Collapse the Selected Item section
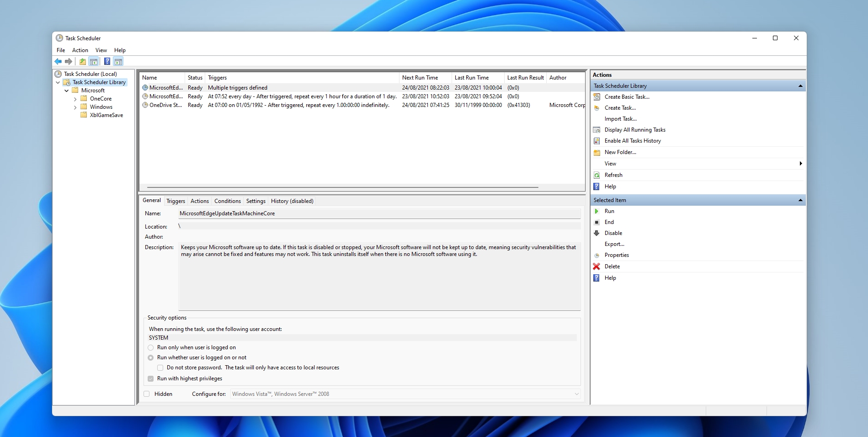Image resolution: width=868 pixels, height=437 pixels. pyautogui.click(x=800, y=200)
